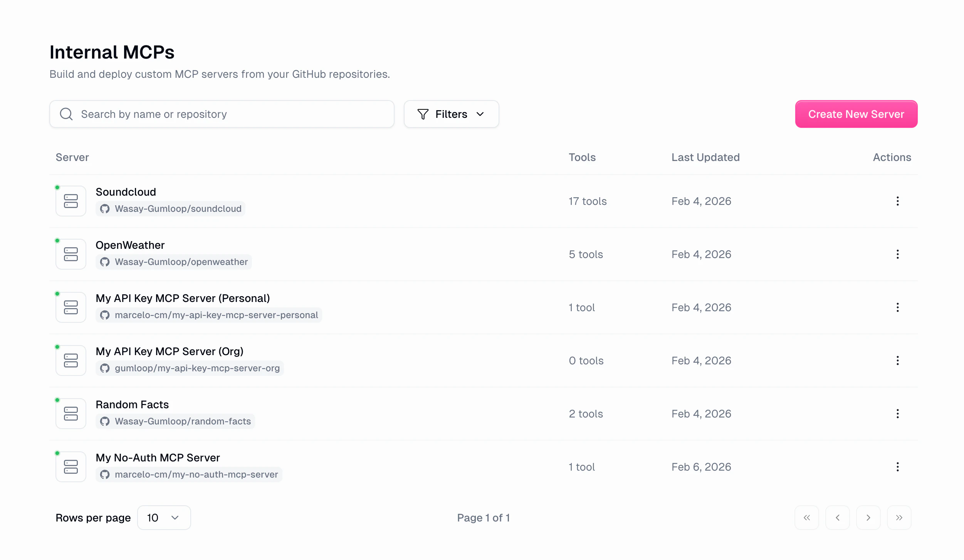Click the Create New Server button

[x=856, y=114]
